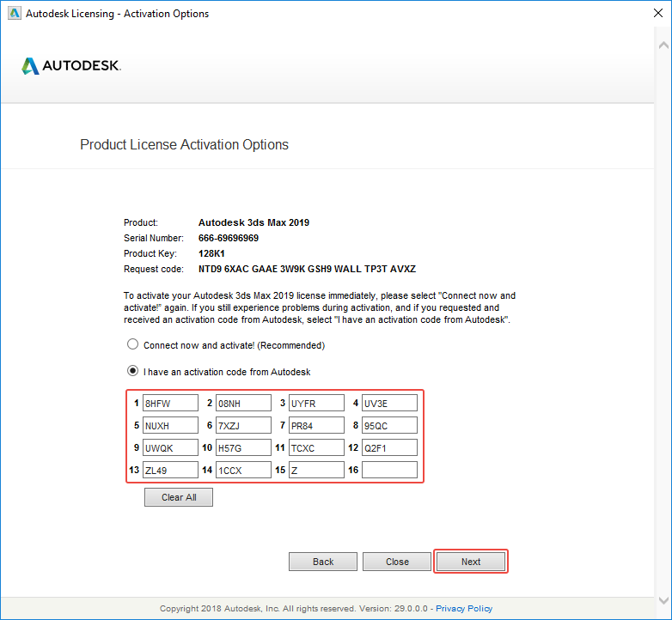Click activation code field 3 containing UYFR
The image size is (672, 620).
point(316,403)
